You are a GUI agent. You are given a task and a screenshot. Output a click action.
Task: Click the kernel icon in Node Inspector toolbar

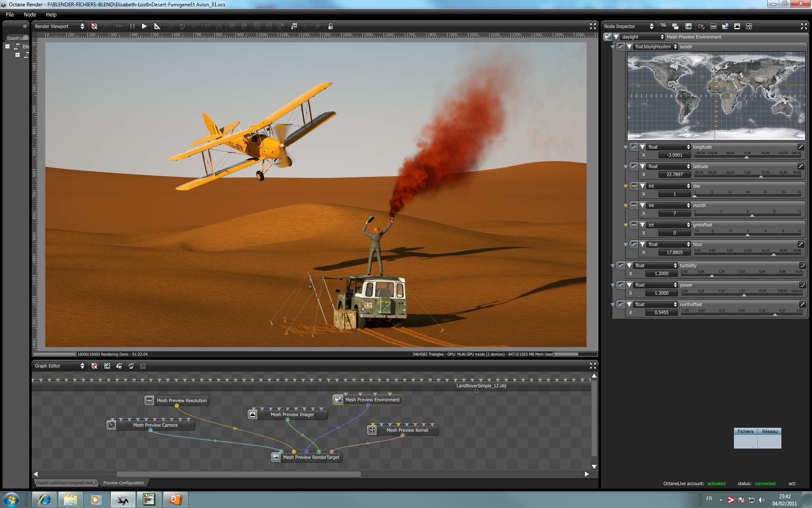(x=749, y=26)
